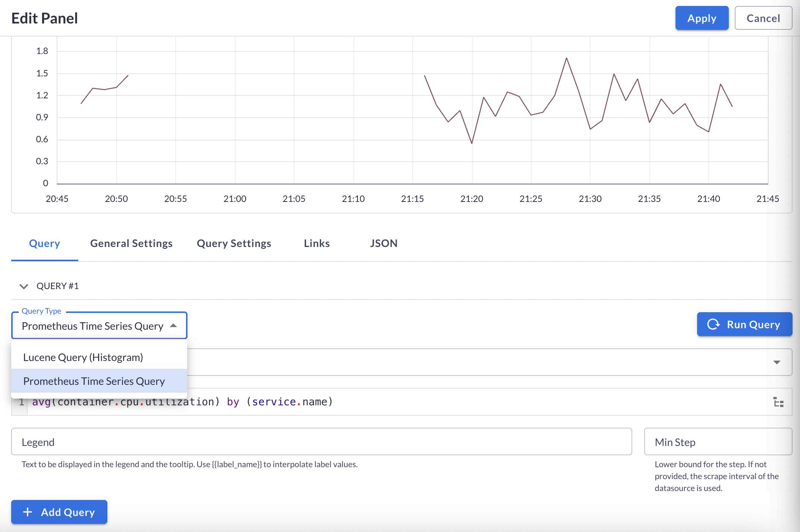800x532 pixels.
Task: Select Lucene Query (Histogram) from the dropdown
Action: [83, 357]
